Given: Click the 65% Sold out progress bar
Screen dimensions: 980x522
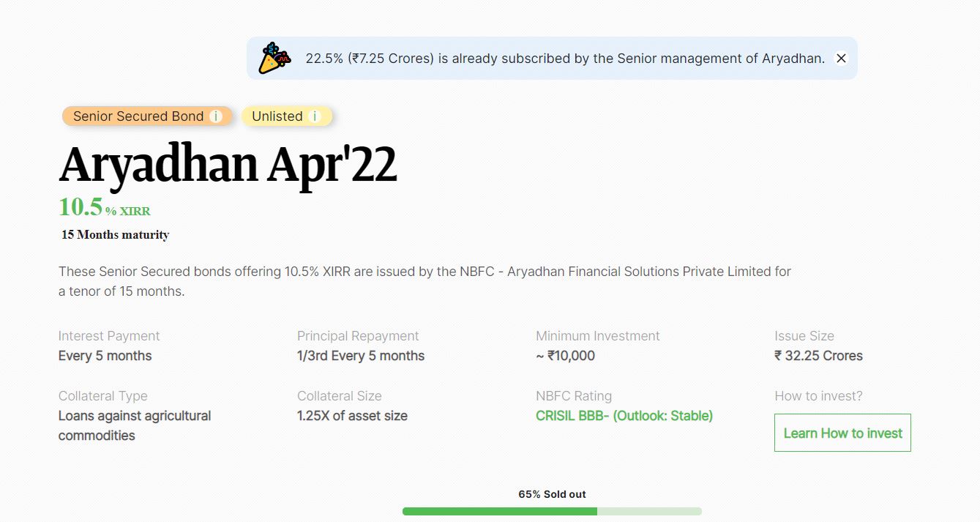Looking at the screenshot, I should (552, 511).
